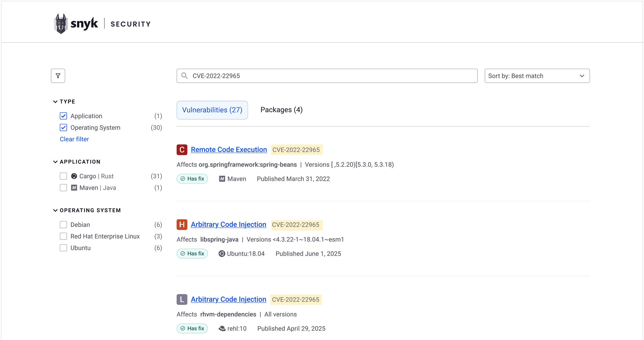Click the Maven icon in Application filter
This screenshot has height=340, width=644.
(74, 188)
